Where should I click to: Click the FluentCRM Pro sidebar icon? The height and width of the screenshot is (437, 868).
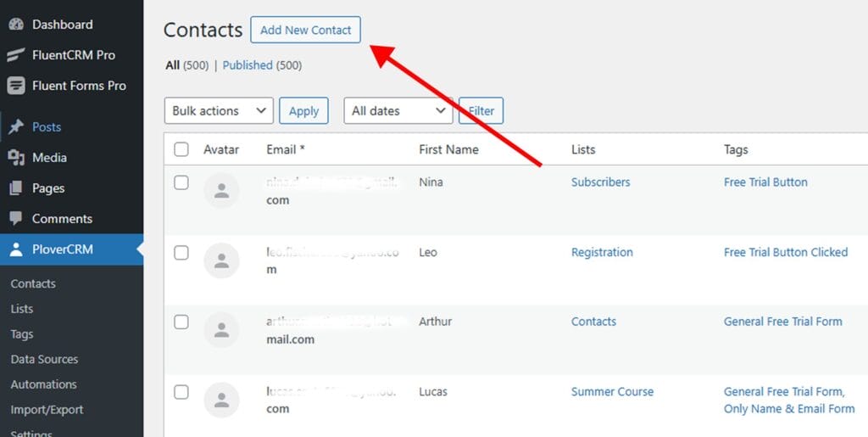click(x=16, y=55)
